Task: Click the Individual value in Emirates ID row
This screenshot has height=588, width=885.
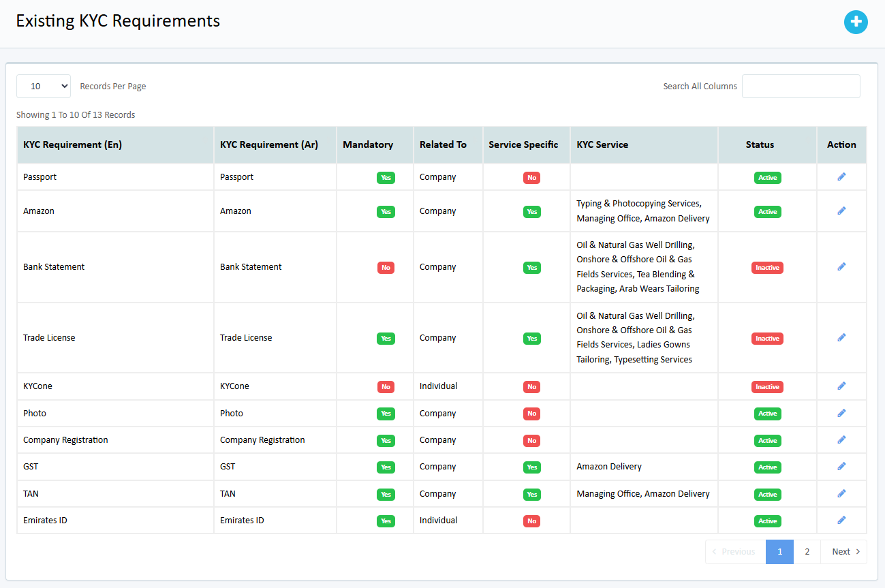Action: pos(439,520)
